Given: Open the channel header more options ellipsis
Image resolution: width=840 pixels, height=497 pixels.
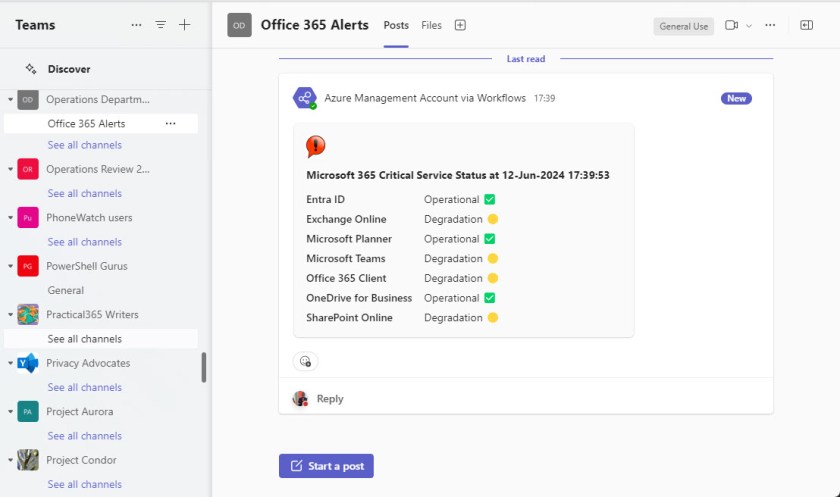Looking at the screenshot, I should coord(770,25).
